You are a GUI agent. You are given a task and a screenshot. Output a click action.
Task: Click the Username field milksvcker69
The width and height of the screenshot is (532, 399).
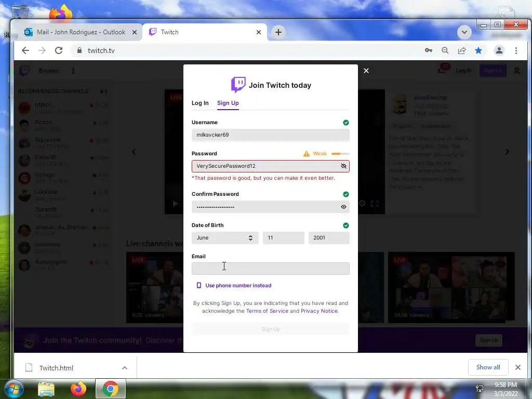pyautogui.click(x=270, y=135)
